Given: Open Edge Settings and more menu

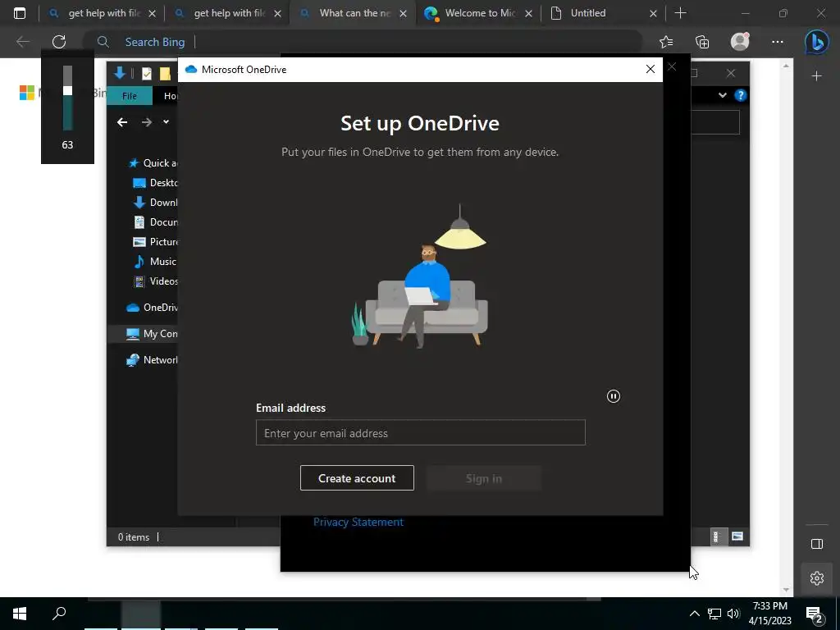Looking at the screenshot, I should pyautogui.click(x=778, y=42).
